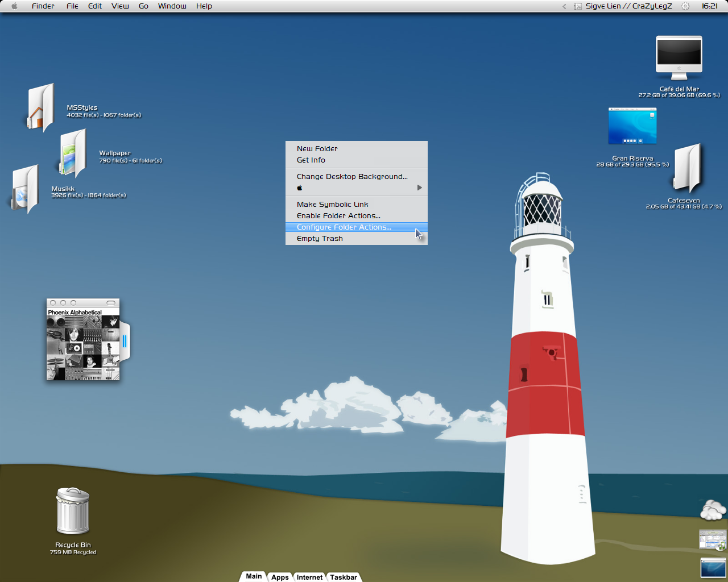Viewport: 728px width, 582px height.
Task: Open the Recycle Bin icon
Action: pyautogui.click(x=73, y=510)
